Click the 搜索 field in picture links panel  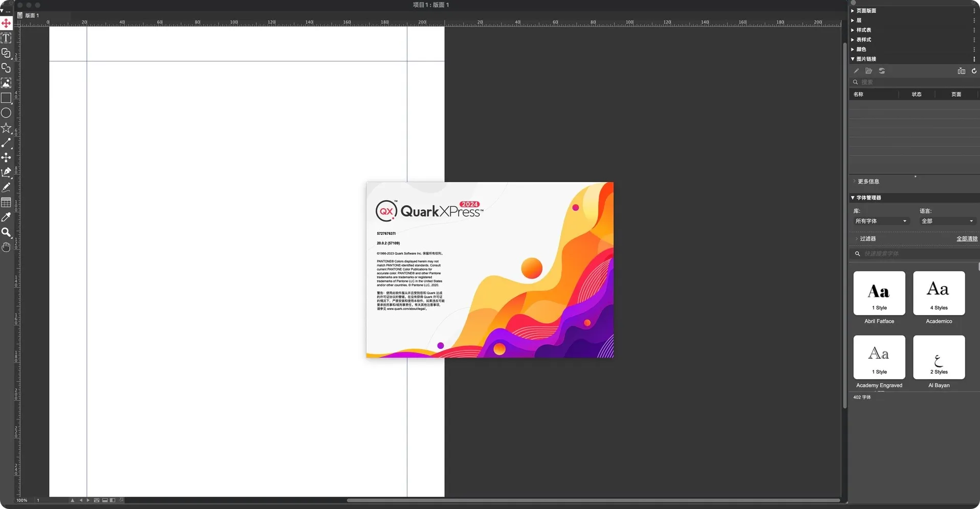[914, 82]
